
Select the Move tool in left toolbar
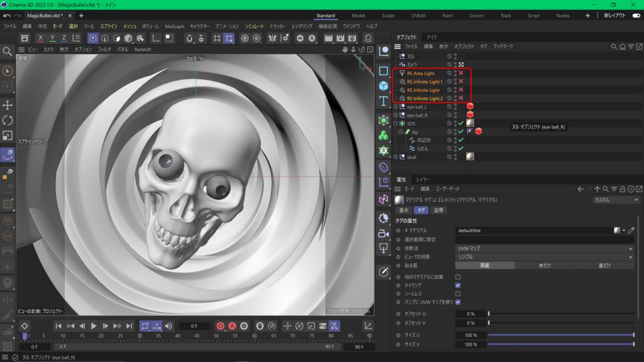click(x=8, y=105)
